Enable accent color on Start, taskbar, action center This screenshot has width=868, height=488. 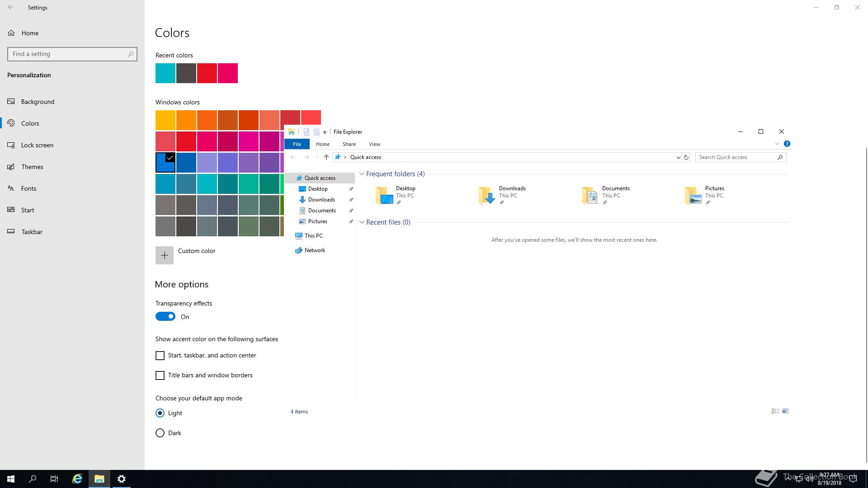pos(160,356)
